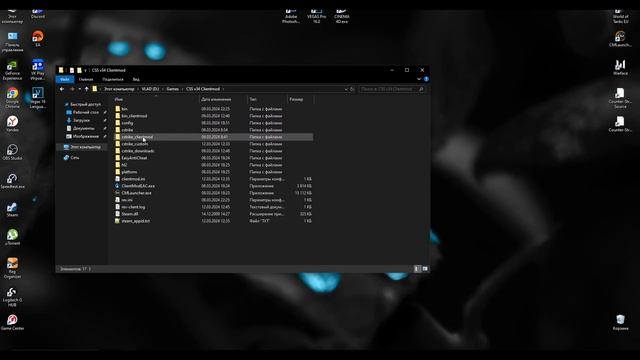This screenshot has width=640, height=360.
Task: Open the uTorrent desktop icon
Action: (12, 237)
